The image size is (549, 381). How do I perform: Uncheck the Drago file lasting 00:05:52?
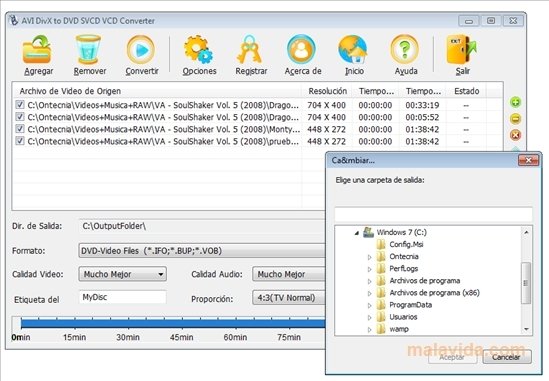coord(20,117)
